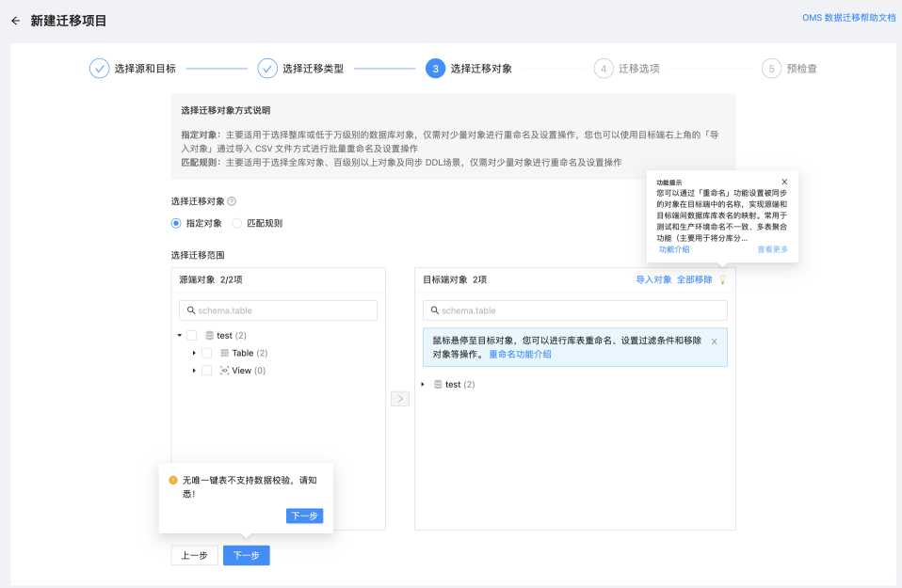Close the 功能提示 popover
The width and height of the screenshot is (902, 588).
(784, 182)
